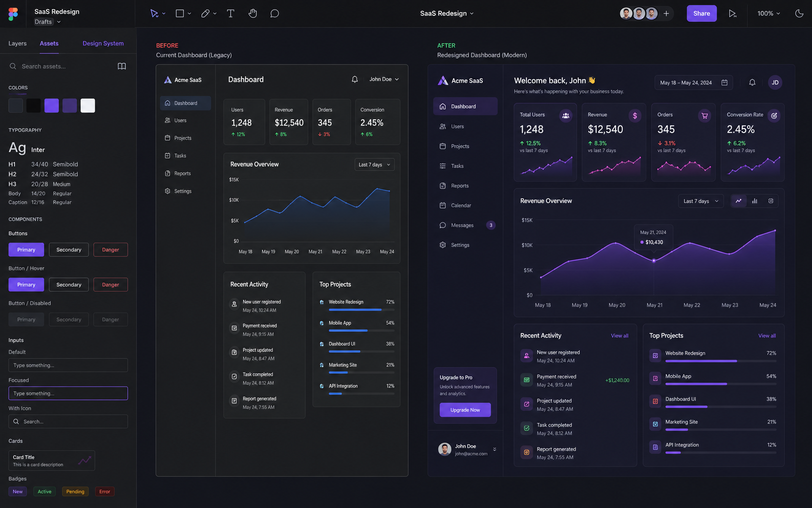Click Report generated icon in redesign
The image size is (812, 508).
(526, 452)
